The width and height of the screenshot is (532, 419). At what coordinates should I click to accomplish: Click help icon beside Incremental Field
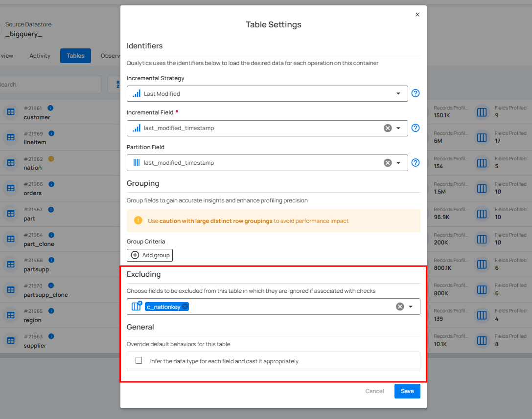pyautogui.click(x=415, y=128)
